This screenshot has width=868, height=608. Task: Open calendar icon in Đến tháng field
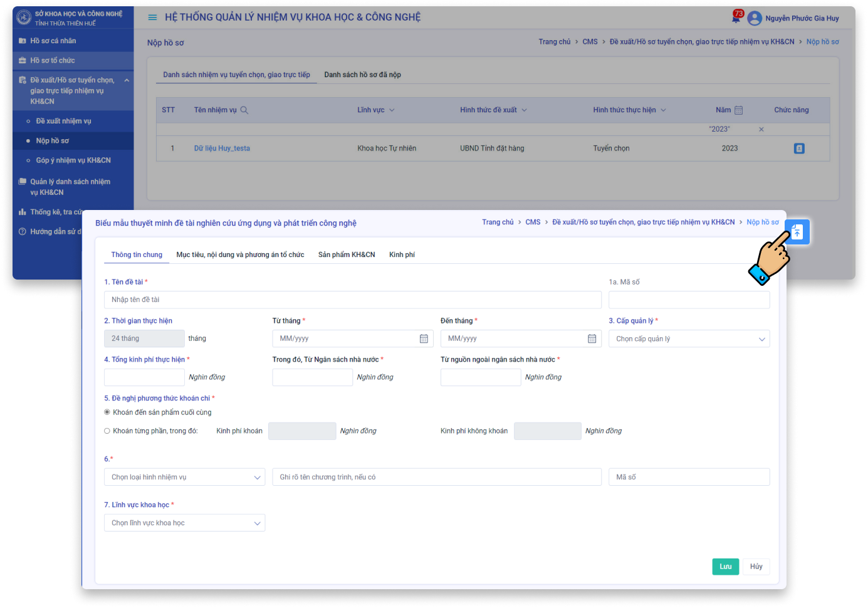click(x=592, y=338)
